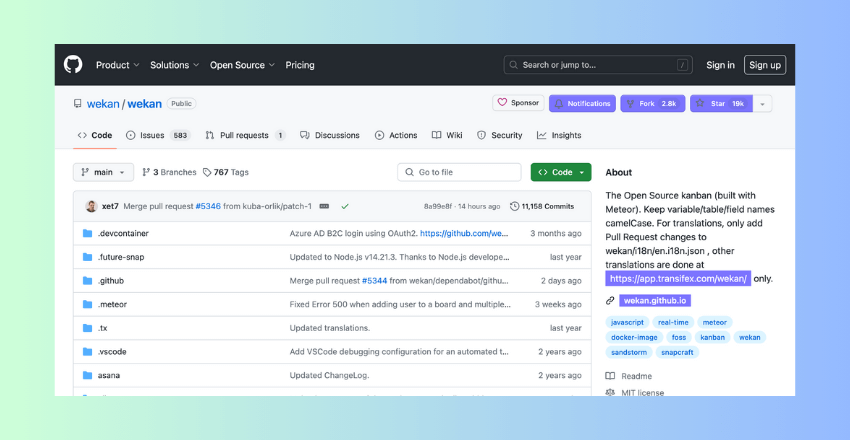Open the Wiki tab

[x=447, y=135]
